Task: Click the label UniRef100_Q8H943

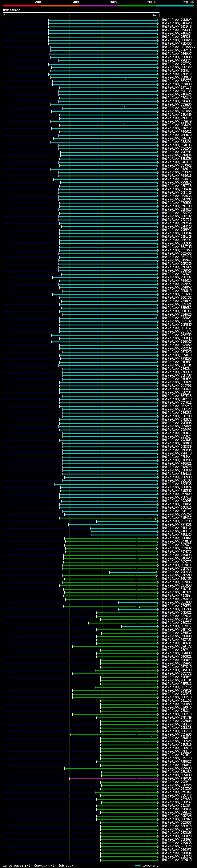Action: pos(177,819)
